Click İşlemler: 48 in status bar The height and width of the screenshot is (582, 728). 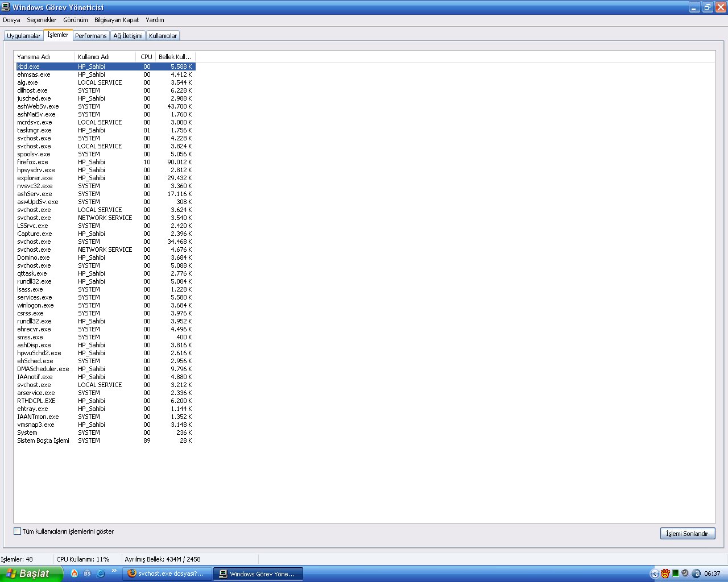pyautogui.click(x=17, y=559)
